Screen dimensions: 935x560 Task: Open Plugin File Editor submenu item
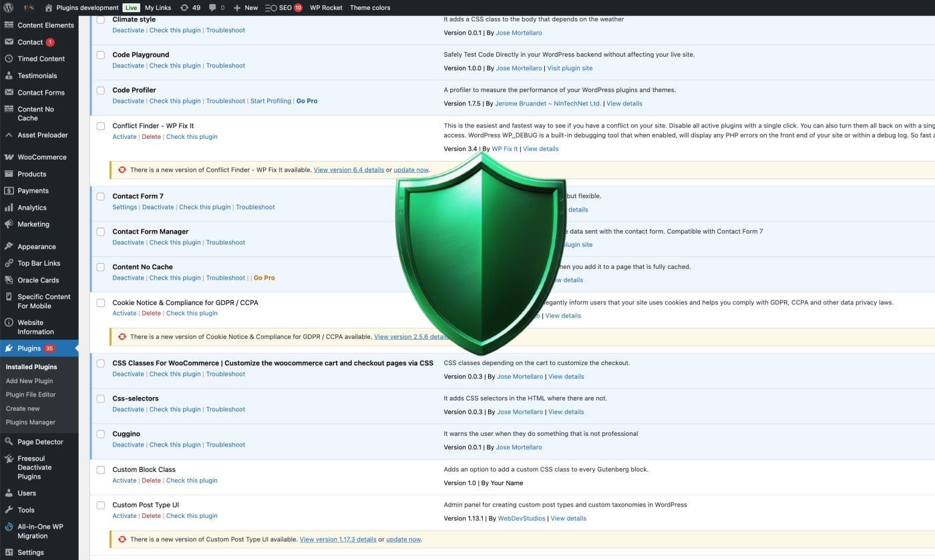click(x=31, y=394)
